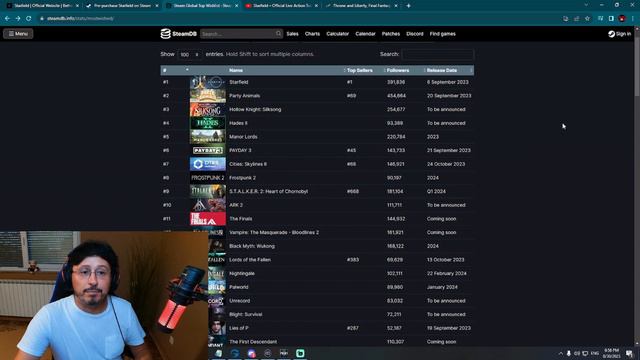Open the Find games nav item
This screenshot has width=640, height=360.
442,34
